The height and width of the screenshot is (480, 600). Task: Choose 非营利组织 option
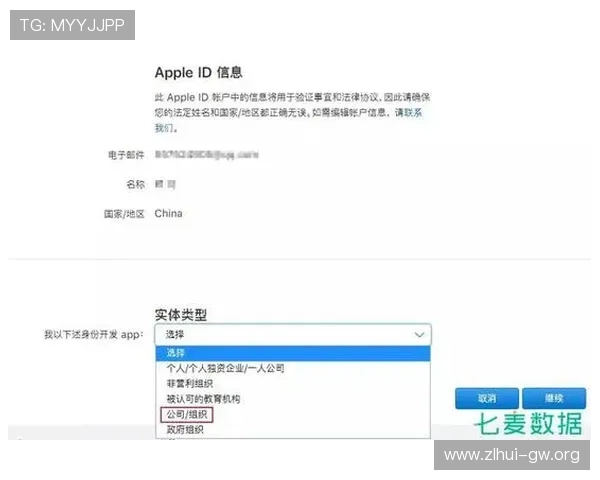pyautogui.click(x=293, y=384)
